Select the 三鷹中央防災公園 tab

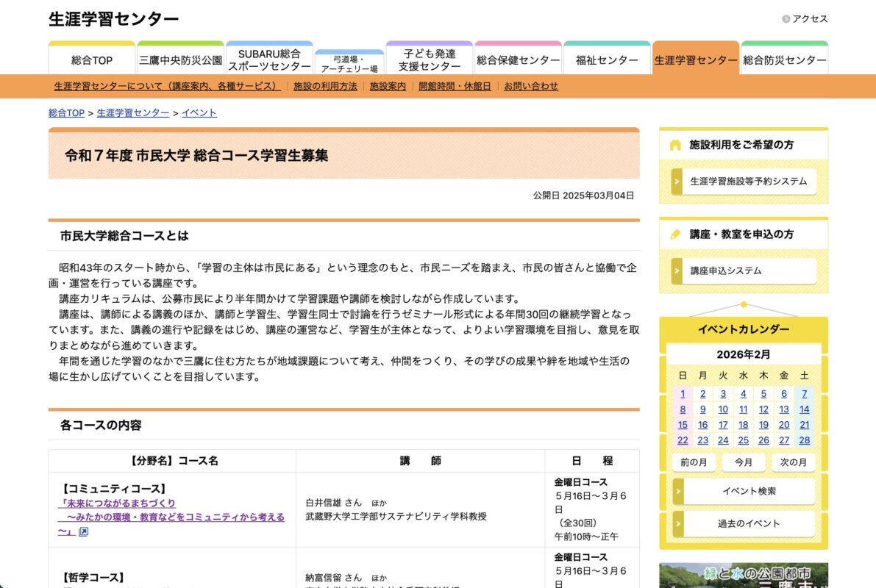coord(180,60)
